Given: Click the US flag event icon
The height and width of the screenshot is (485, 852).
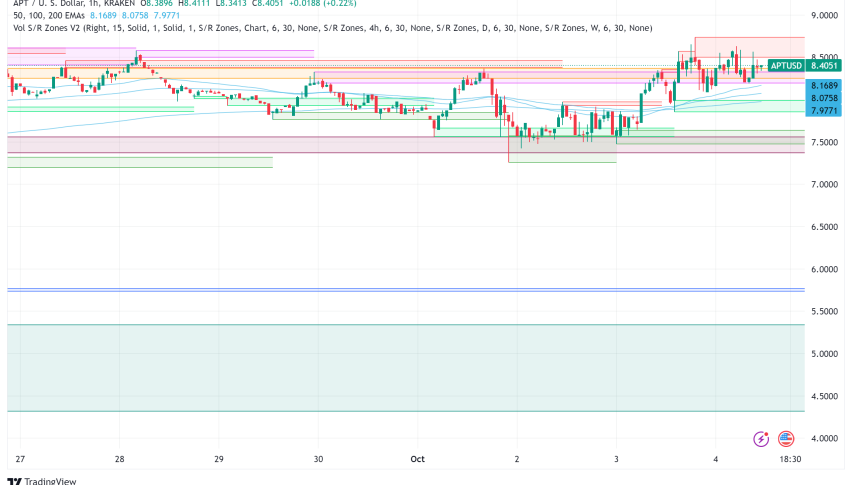Looking at the screenshot, I should pos(786,438).
